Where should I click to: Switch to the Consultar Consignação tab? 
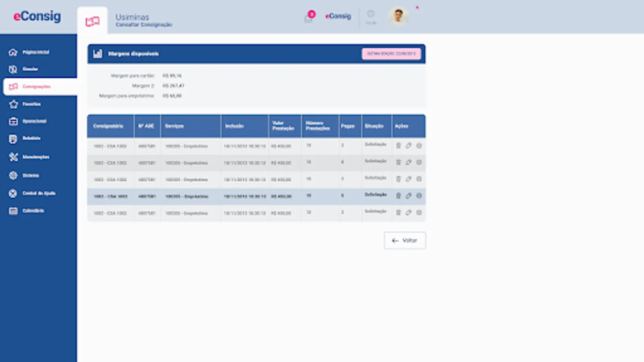click(144, 25)
